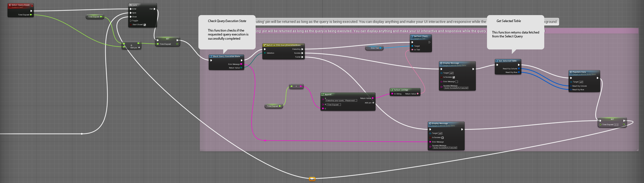Click Return Value pin on ToText (string) node

(418, 94)
